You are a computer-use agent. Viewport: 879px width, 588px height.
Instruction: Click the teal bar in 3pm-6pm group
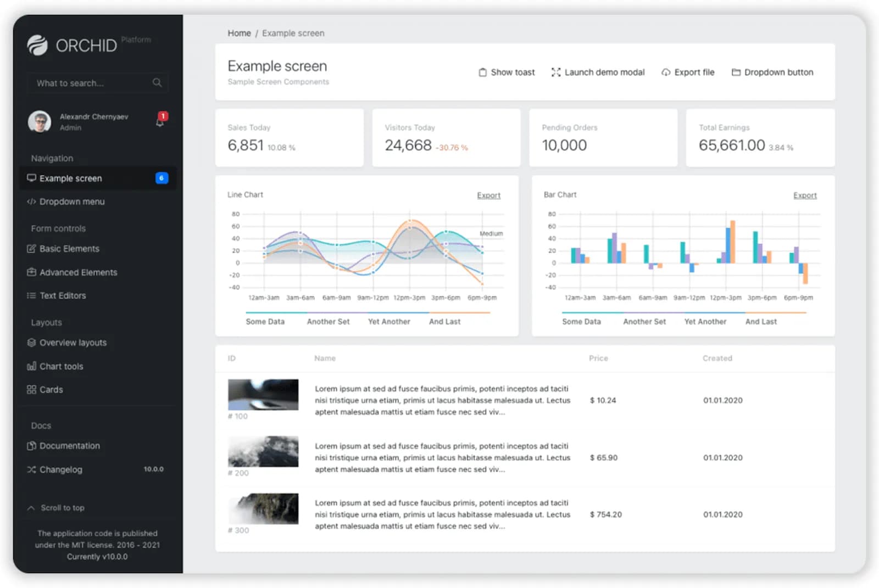[x=755, y=247]
